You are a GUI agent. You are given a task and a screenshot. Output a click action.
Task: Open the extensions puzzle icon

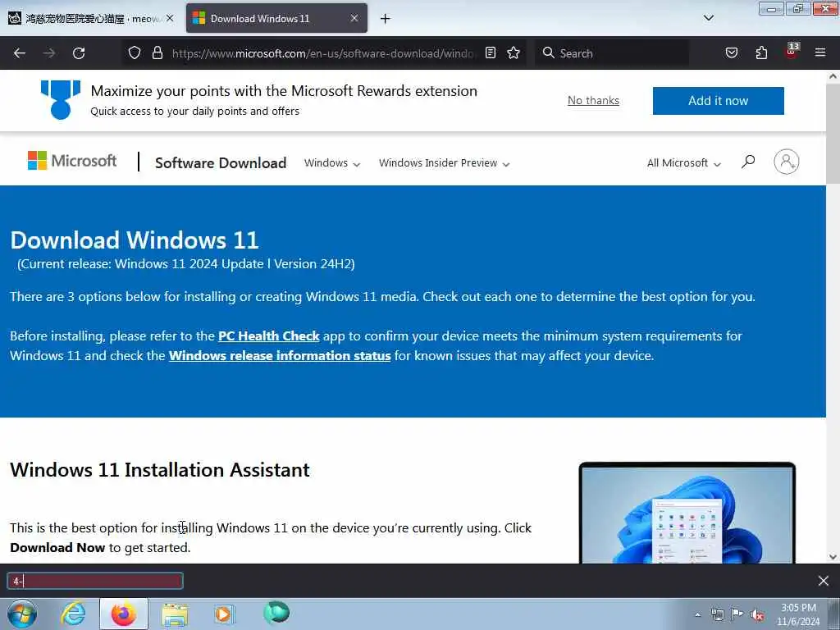click(x=761, y=52)
